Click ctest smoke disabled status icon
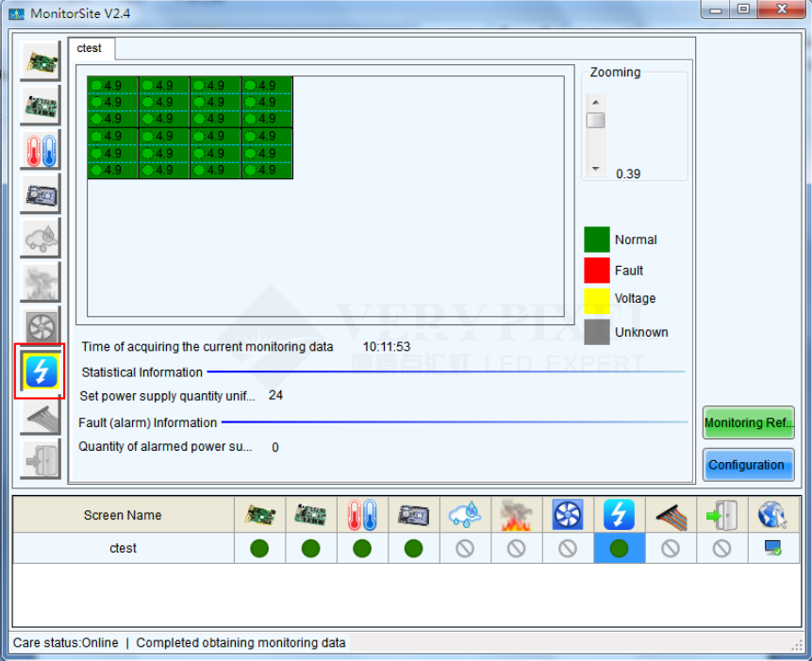Viewport: 812px width, 661px height. [x=516, y=549]
